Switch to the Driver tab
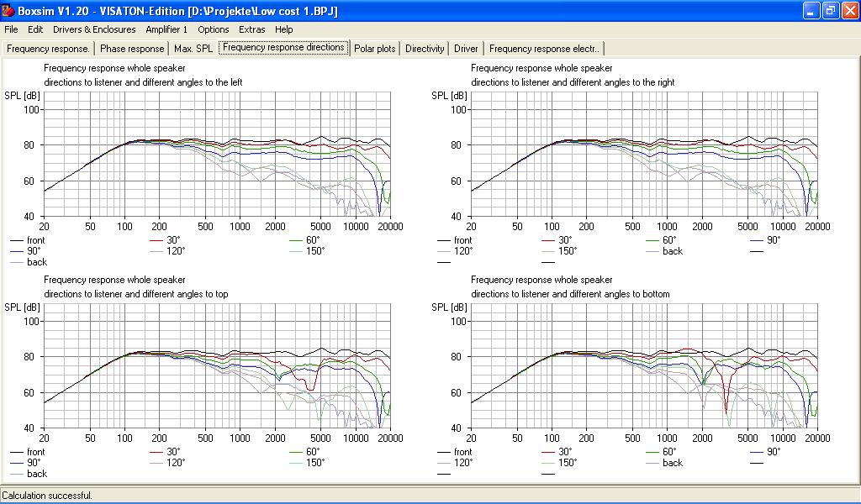861x504 pixels. [x=466, y=49]
